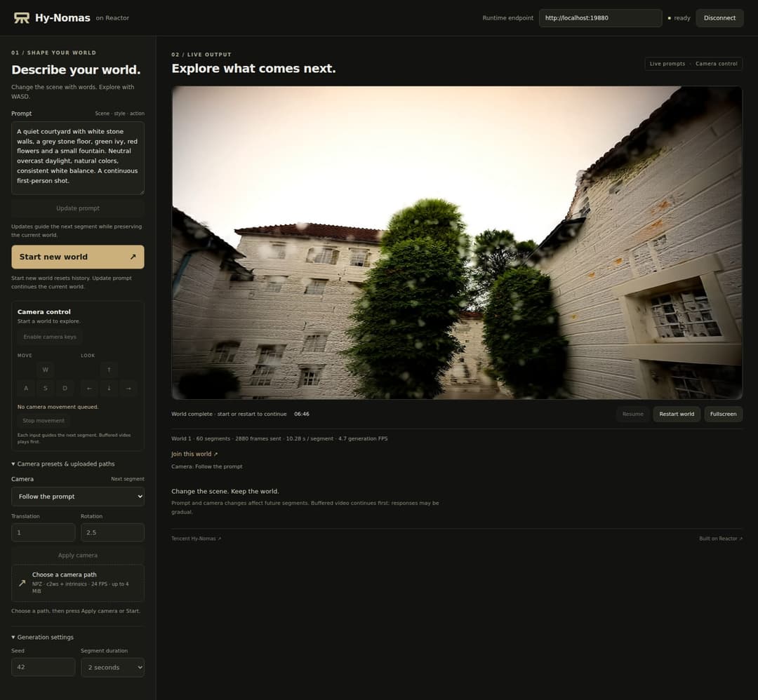Click the Restart world button
The width and height of the screenshot is (758, 700).
pyautogui.click(x=677, y=414)
